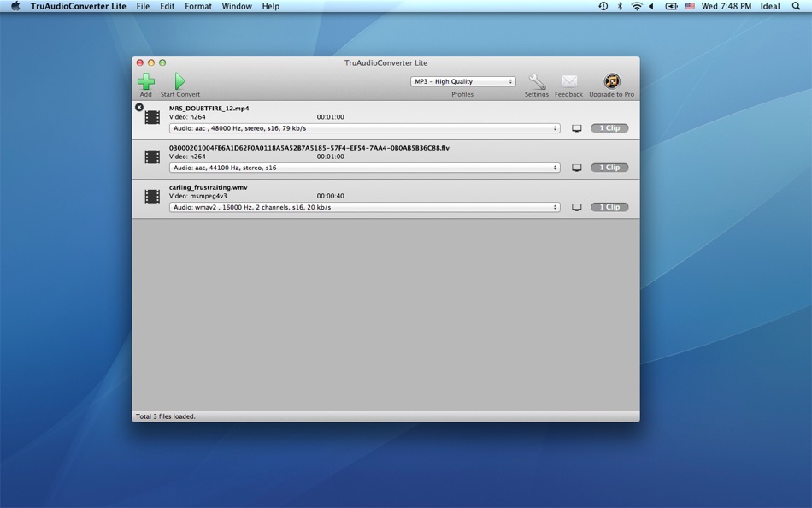The height and width of the screenshot is (508, 812).
Task: Click 1 Clip button for carling_frustraiting.wmv
Action: [609, 207]
